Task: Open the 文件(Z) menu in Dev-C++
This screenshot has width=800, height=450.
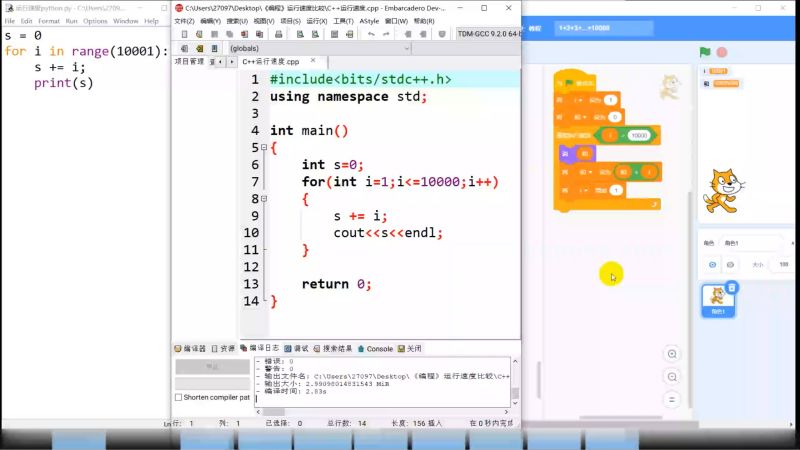Action: coord(184,21)
